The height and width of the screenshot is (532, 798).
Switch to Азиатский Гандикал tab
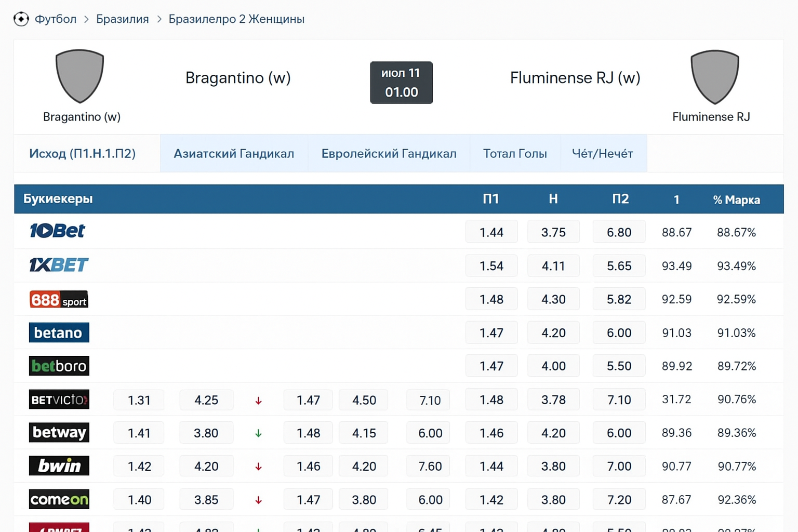point(234,154)
